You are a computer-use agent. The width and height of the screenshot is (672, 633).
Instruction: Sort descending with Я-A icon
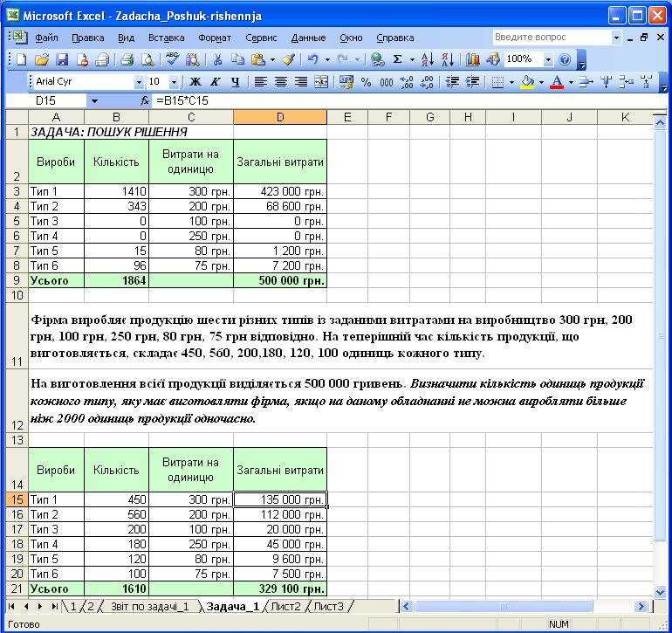(x=448, y=59)
